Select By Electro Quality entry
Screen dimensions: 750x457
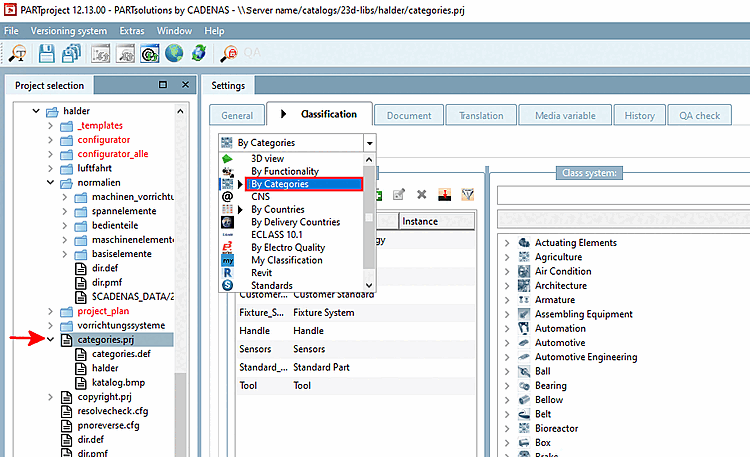tap(288, 247)
